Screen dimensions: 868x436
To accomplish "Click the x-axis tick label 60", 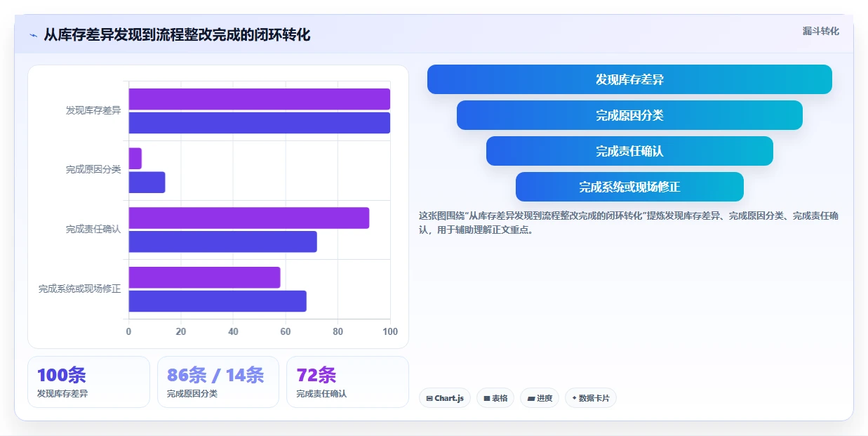I will point(286,332).
